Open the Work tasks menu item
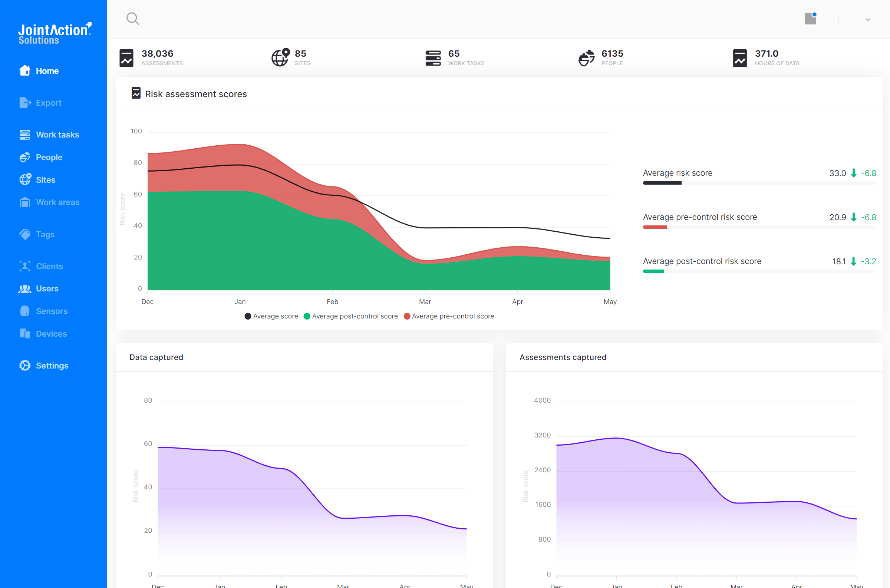Viewport: 890px width, 588px height. click(50, 135)
